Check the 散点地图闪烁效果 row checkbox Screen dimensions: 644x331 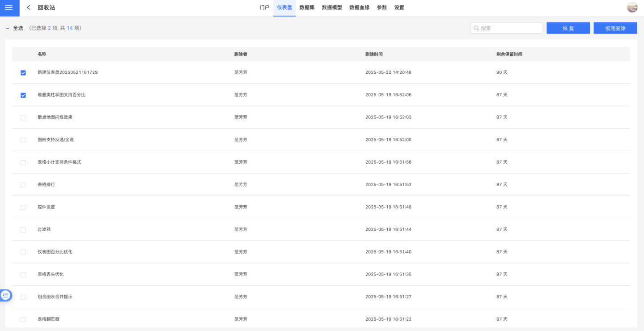(23, 118)
